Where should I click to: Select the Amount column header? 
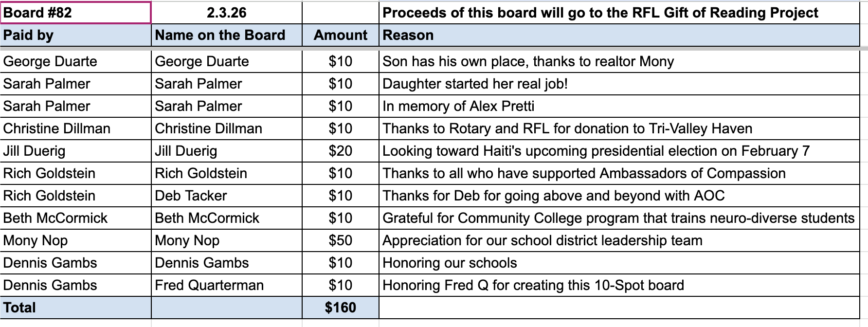340,35
